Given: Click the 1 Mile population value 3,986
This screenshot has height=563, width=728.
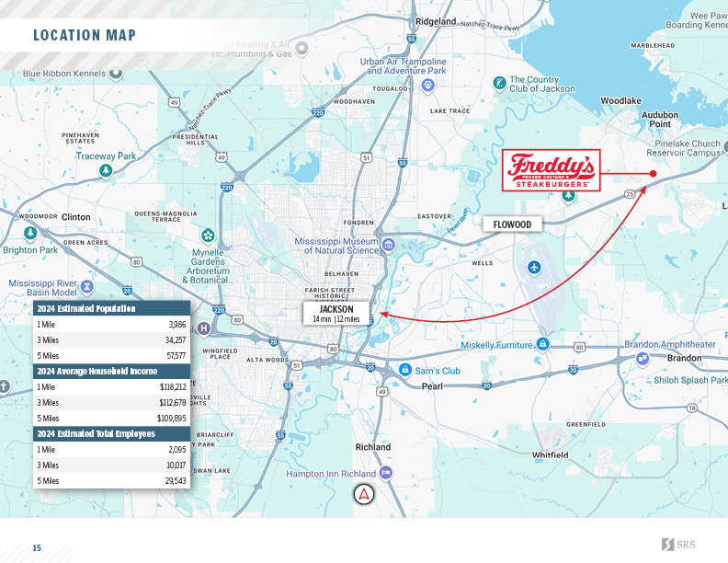Looking at the screenshot, I should point(177,324).
